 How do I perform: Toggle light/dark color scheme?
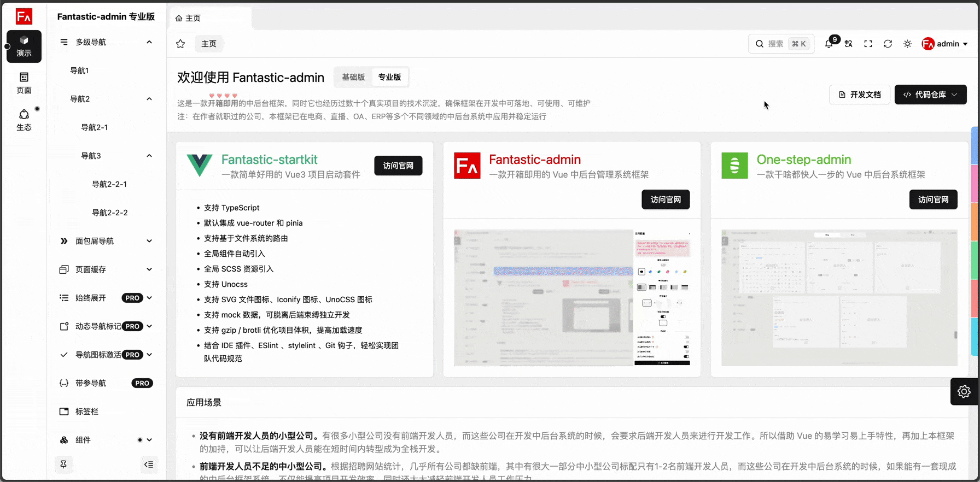point(907,44)
